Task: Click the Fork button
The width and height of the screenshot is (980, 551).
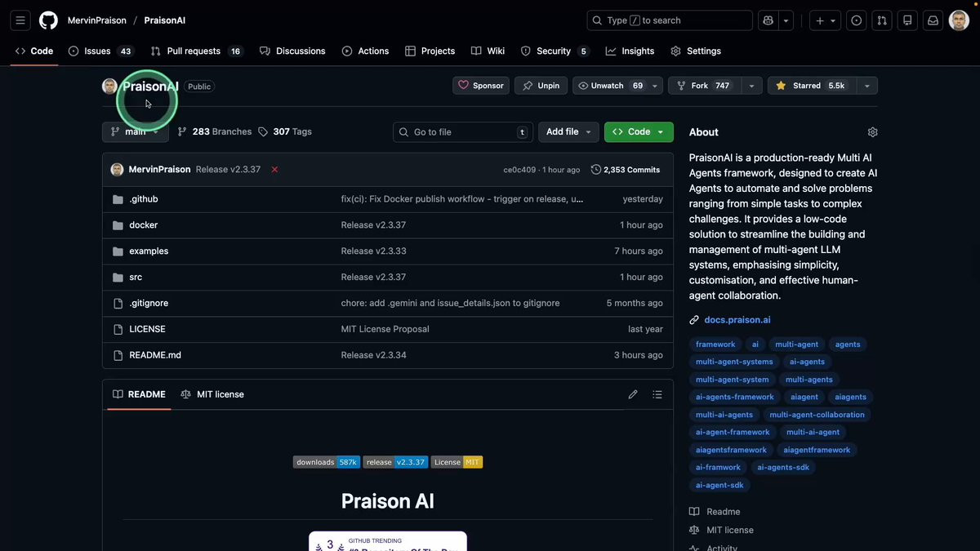Action: (706, 86)
